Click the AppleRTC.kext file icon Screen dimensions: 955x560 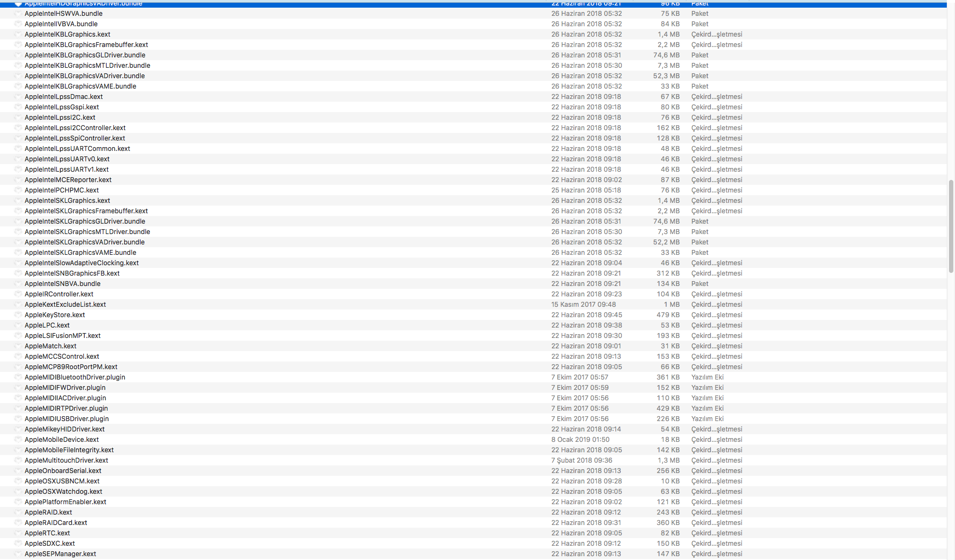coord(18,533)
